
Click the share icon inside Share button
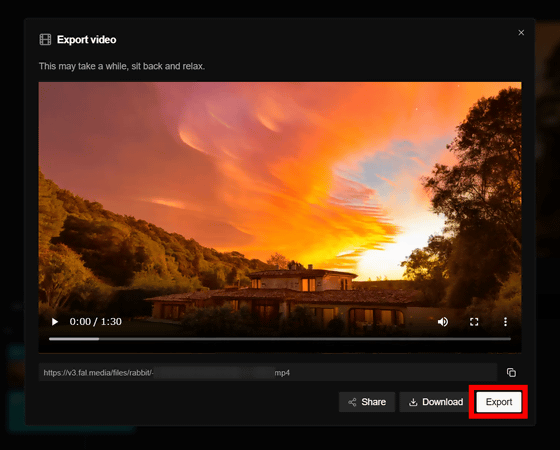click(x=352, y=402)
